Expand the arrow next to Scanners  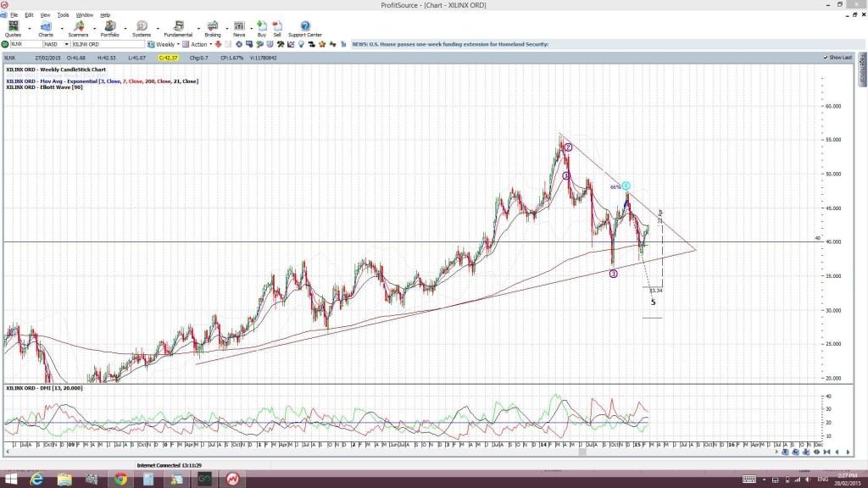click(x=94, y=28)
